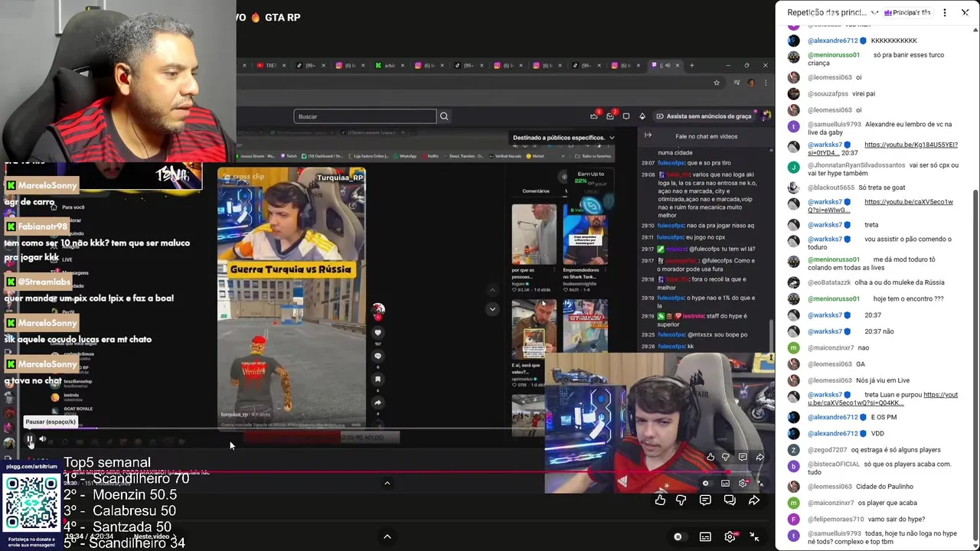Open comments using the large speech bubble icon
Viewport: 980px width, 551px height.
pyautogui.click(x=705, y=500)
